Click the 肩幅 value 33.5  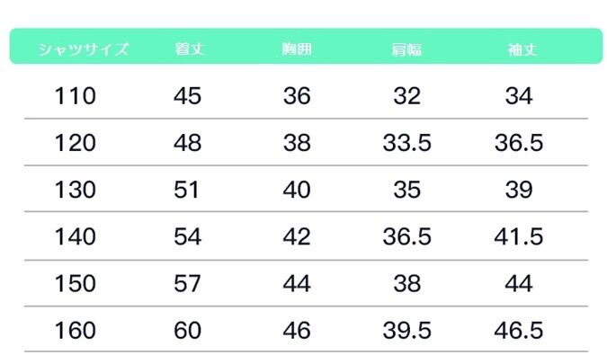coord(406,143)
